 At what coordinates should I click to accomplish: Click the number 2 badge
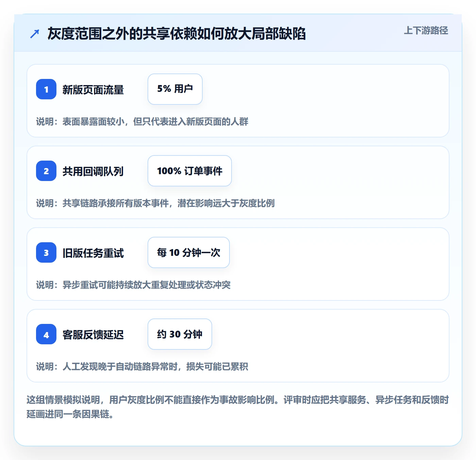pos(46,171)
